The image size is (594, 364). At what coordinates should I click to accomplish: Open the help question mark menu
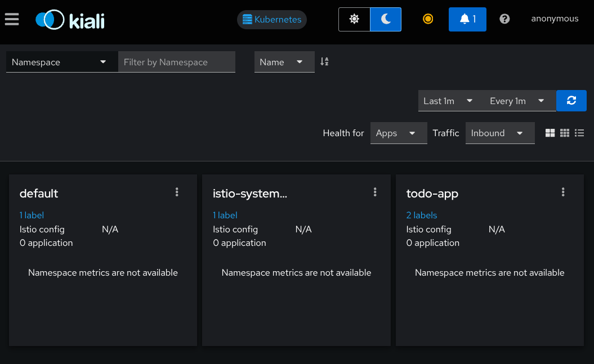tap(504, 19)
